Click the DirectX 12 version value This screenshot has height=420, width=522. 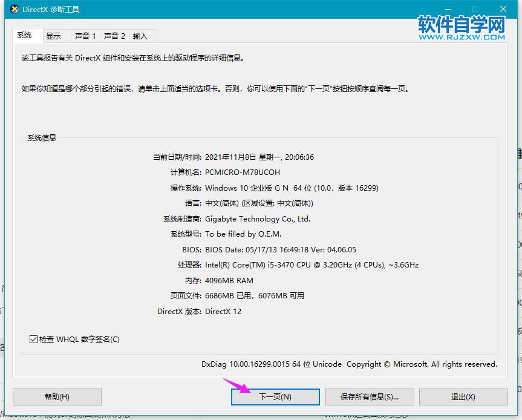(223, 312)
